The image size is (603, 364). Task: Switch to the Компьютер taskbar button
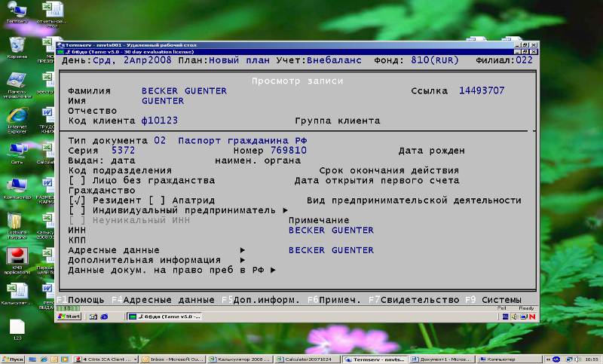tap(509, 359)
